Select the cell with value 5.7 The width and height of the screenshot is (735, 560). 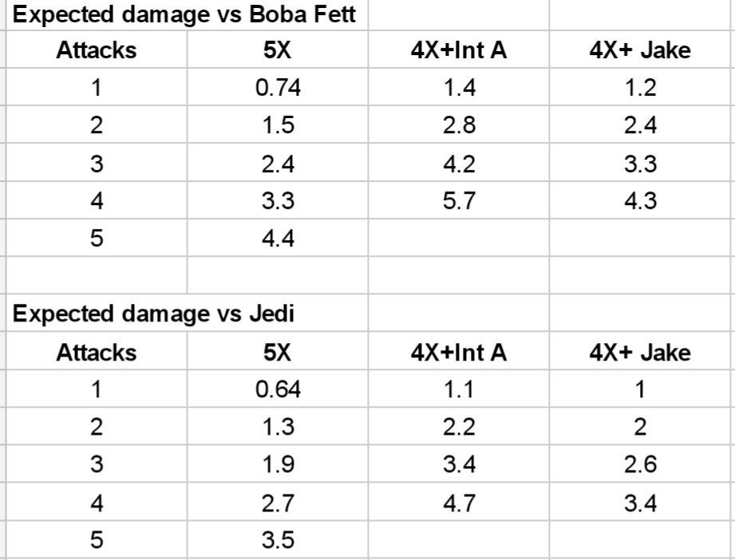tap(459, 201)
